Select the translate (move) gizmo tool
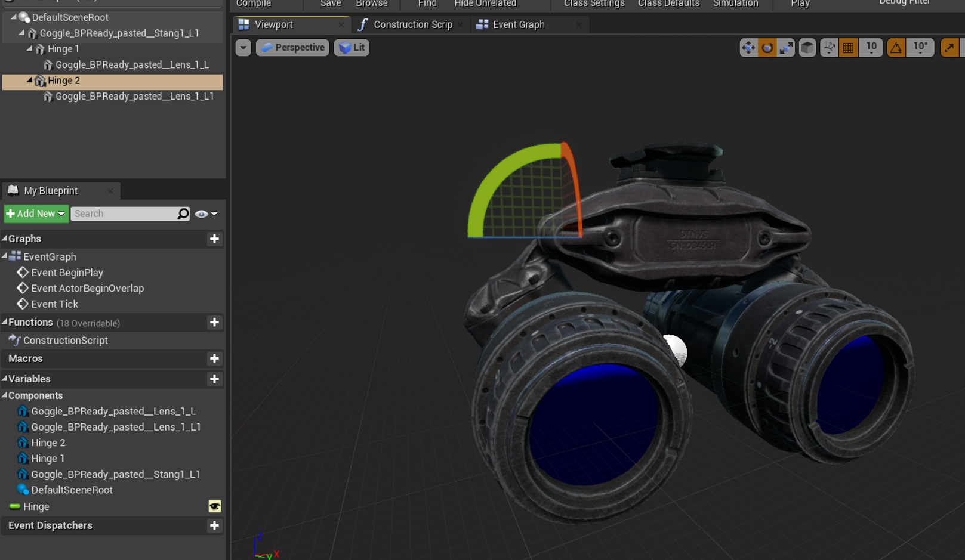965x560 pixels. pos(748,48)
